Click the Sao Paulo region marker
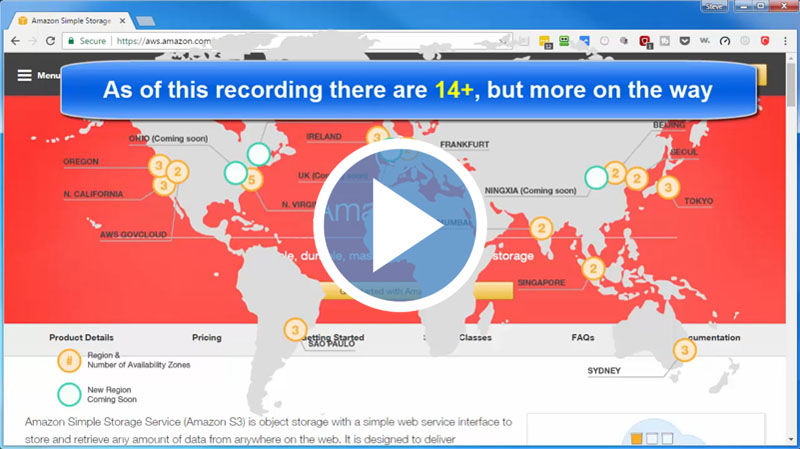800x449 pixels. pyautogui.click(x=294, y=328)
